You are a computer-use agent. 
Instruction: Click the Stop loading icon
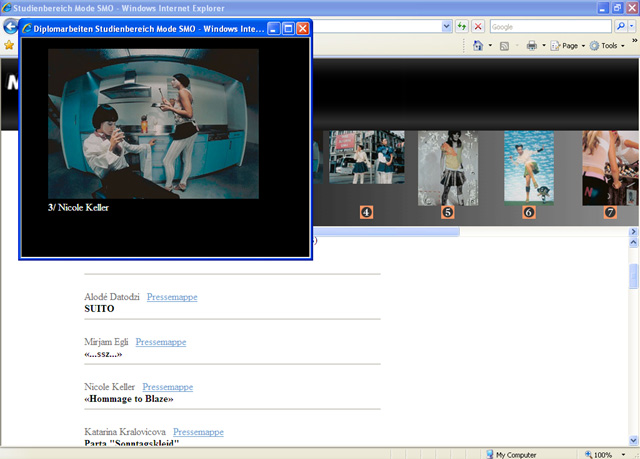point(478,26)
